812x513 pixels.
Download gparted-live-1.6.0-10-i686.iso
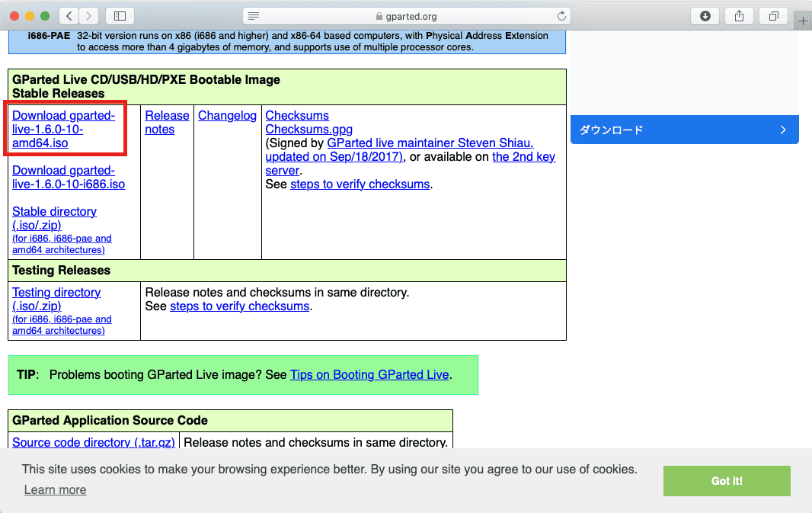(69, 177)
